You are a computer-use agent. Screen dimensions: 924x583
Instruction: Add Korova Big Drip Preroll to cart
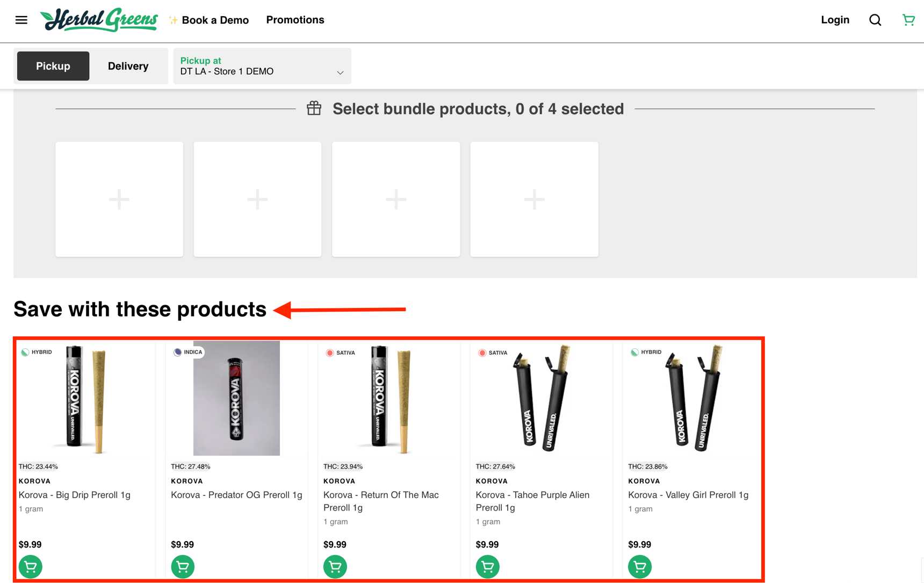30,566
